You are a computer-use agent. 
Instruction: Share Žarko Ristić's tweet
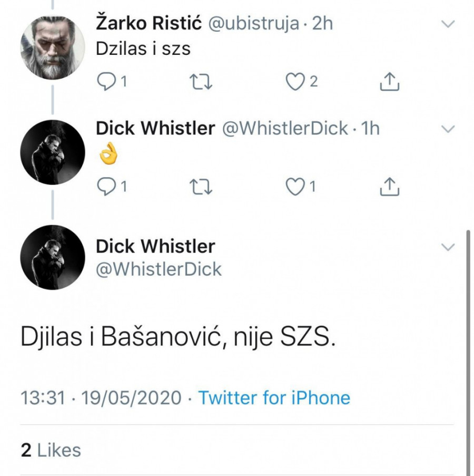[x=389, y=81]
